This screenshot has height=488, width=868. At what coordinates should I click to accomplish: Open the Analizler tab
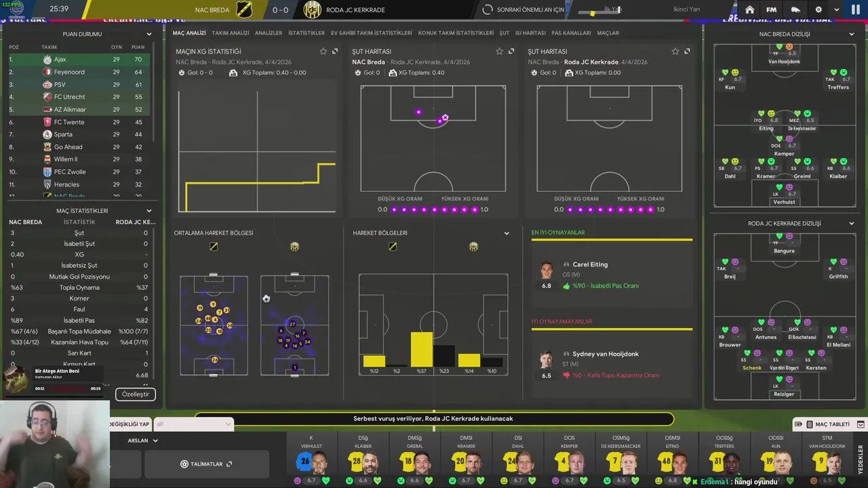[x=269, y=33]
